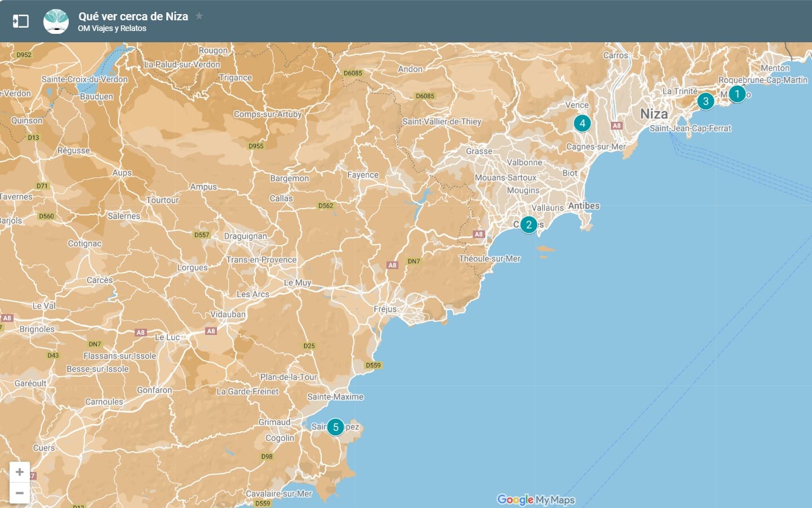
Task: Click the Flassans-sur-Issole label
Action: pyautogui.click(x=120, y=356)
